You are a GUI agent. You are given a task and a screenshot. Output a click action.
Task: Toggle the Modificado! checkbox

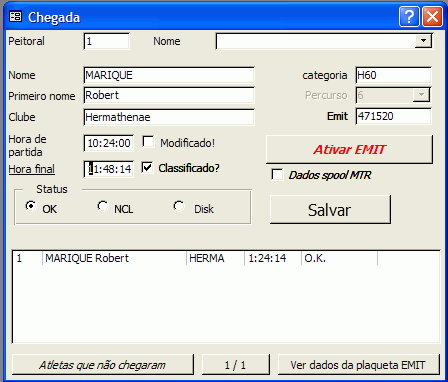[148, 142]
